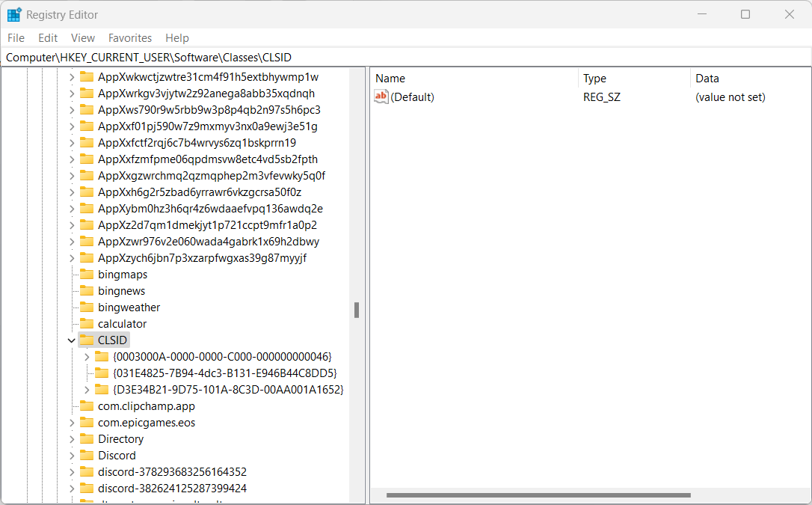Click the bingmaps folder icon
812x505 pixels.
pyautogui.click(x=87, y=274)
